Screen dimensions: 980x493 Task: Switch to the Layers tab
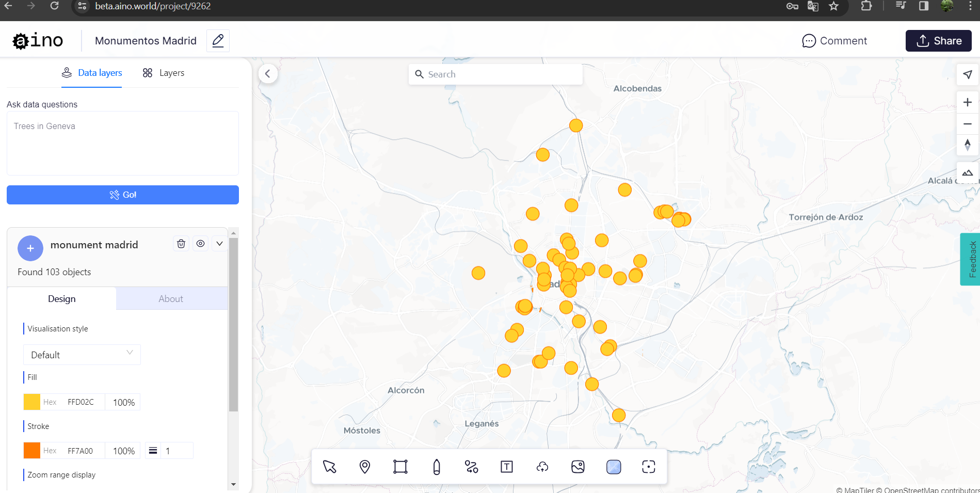pyautogui.click(x=164, y=73)
